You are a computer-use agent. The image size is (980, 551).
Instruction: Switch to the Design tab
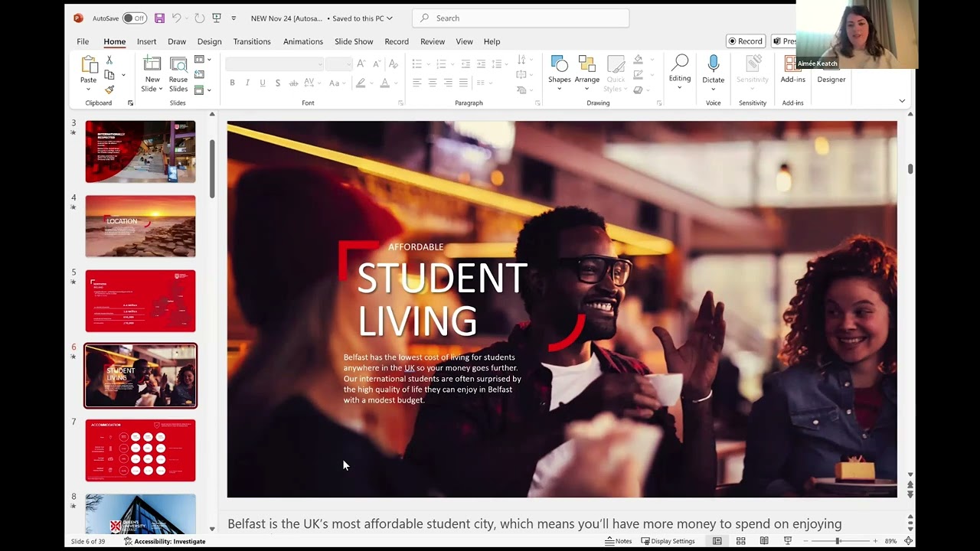[209, 41]
